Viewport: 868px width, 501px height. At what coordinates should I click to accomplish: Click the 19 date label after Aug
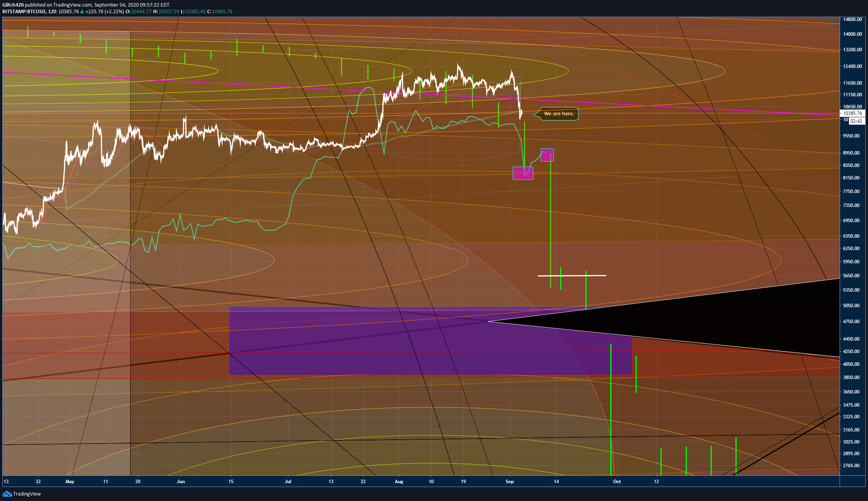(463, 482)
